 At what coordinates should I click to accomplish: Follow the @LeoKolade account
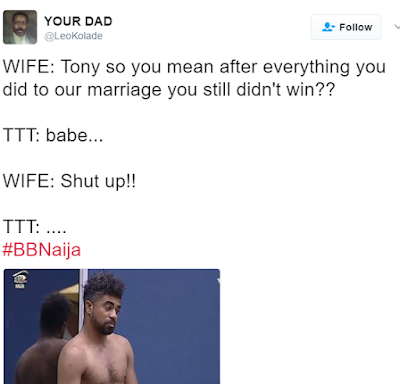346,27
